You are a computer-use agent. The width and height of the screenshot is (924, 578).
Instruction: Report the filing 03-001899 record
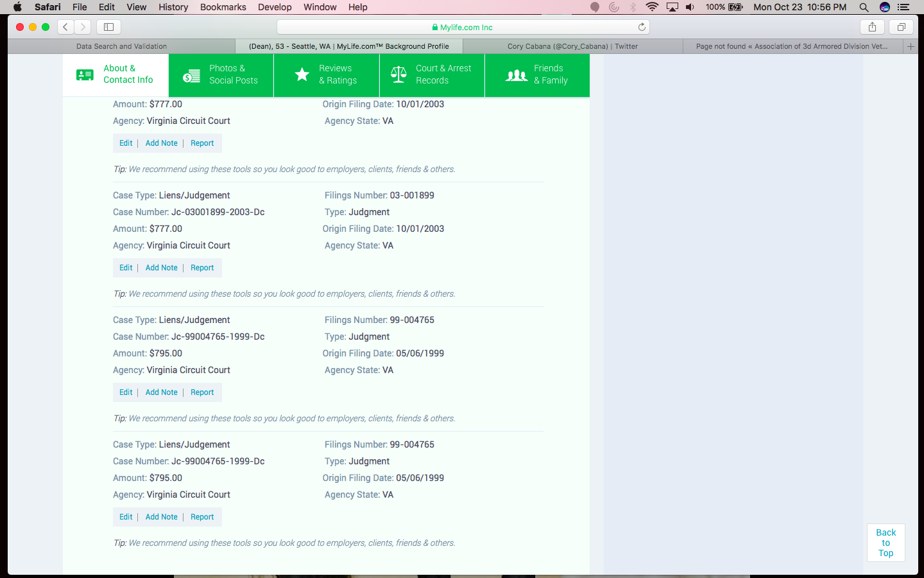pos(202,268)
